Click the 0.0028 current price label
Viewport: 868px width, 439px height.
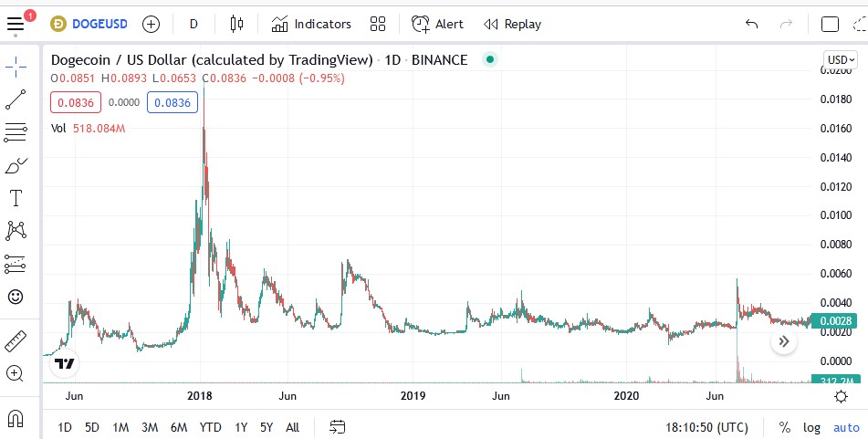tap(836, 320)
